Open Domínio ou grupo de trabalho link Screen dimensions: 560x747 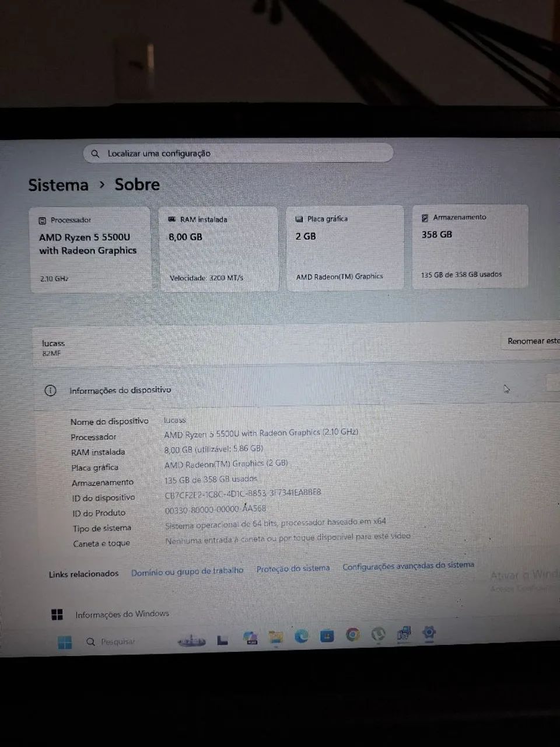[187, 571]
